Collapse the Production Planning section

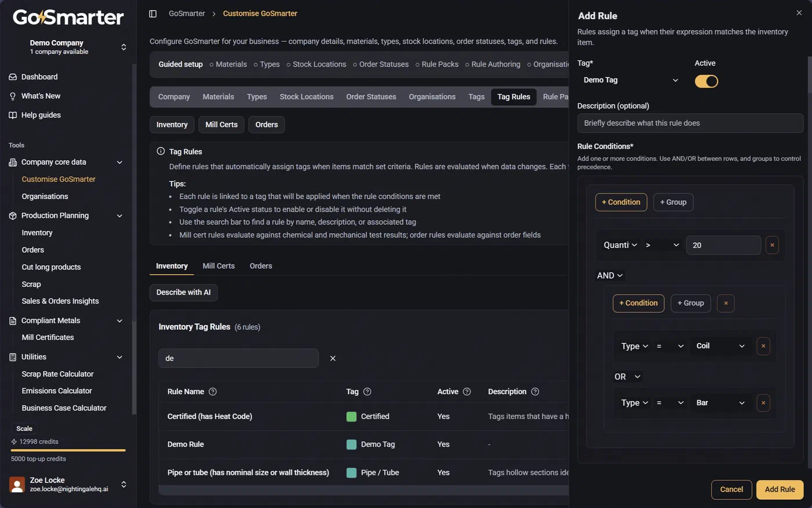pyautogui.click(x=119, y=216)
